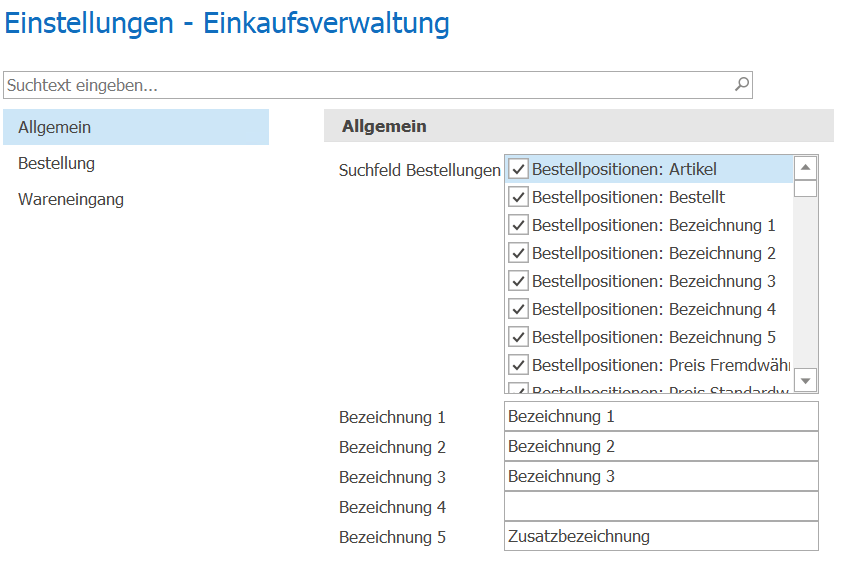Viewport: 845px width, 577px height.
Task: Toggle Bestellpositionen: Bezeichnung 1 checkbox
Action: 518,225
